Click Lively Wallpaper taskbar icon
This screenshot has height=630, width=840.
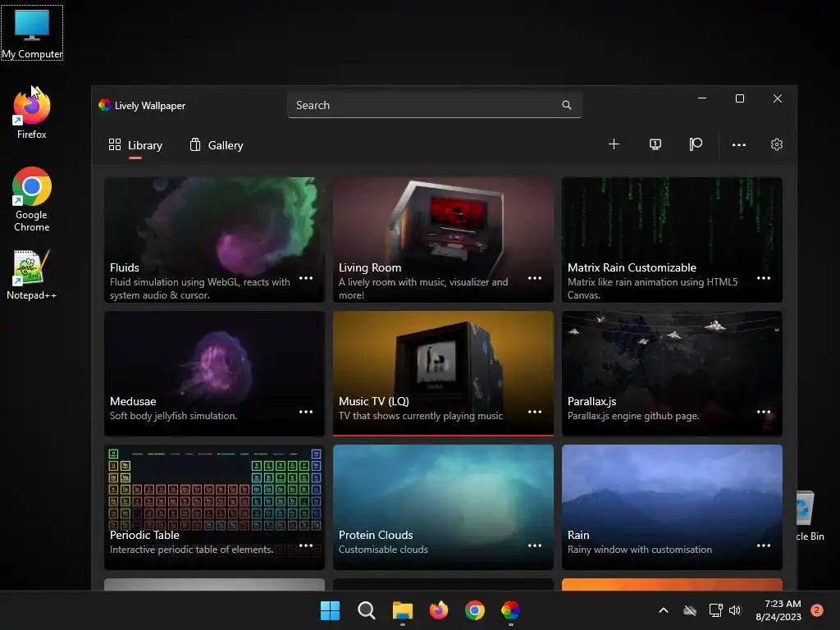(510, 610)
